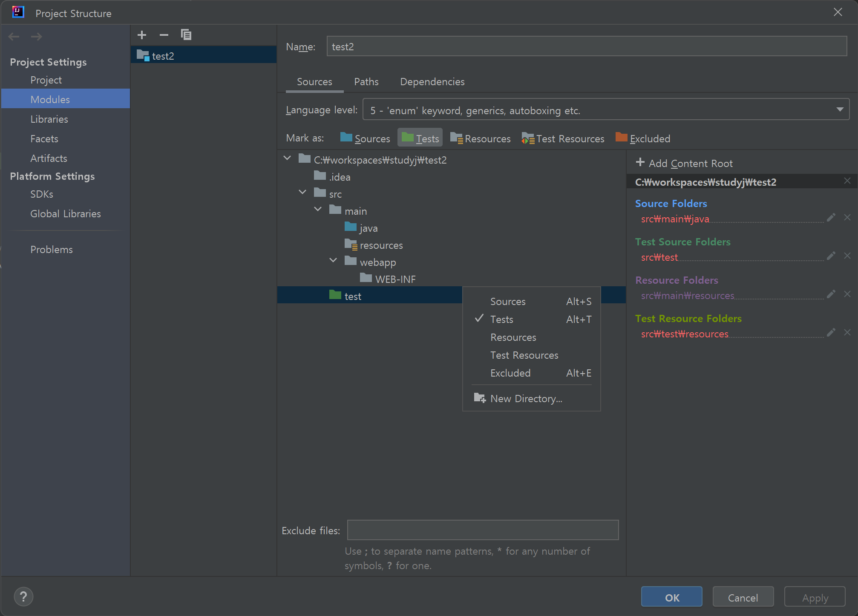The image size is (858, 616).
Task: Open help with question mark icon
Action: pyautogui.click(x=23, y=597)
